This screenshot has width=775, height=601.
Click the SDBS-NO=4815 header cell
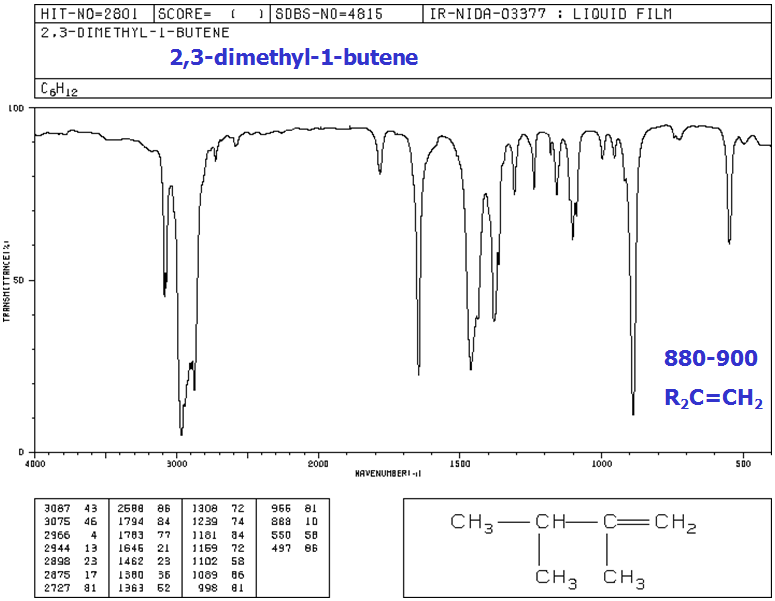(x=336, y=15)
